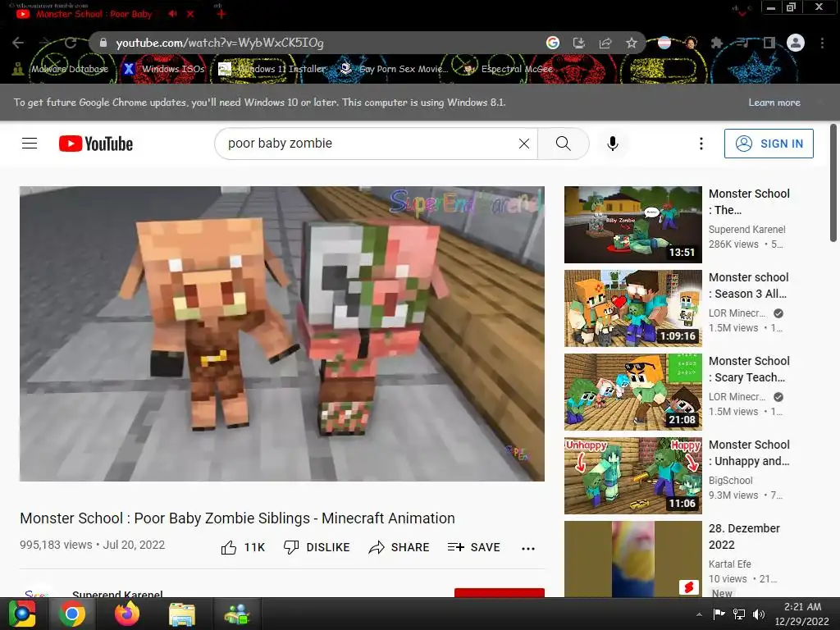Open the Chrome three-dot menu
This screenshot has height=630, width=840.
point(822,43)
